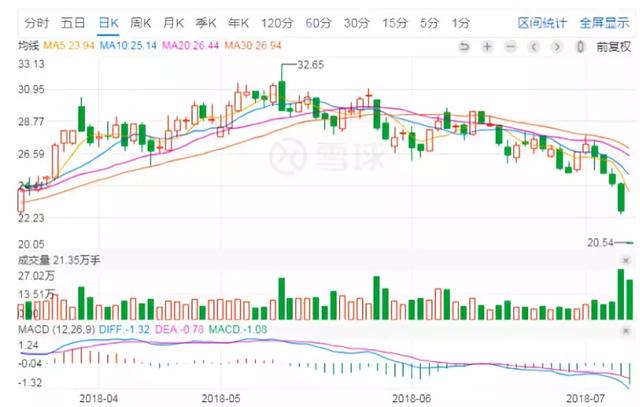Click the 全屏显示 fullscreen link
The width and height of the screenshot is (640, 407).
click(604, 23)
